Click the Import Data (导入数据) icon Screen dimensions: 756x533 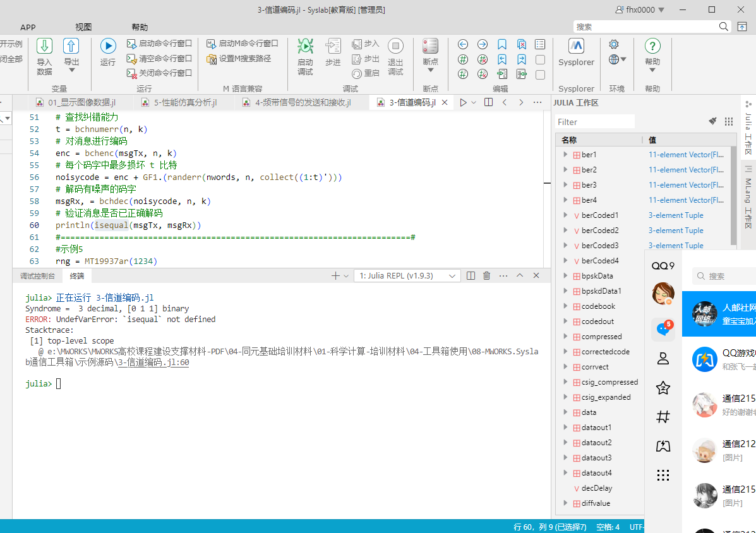[44, 46]
